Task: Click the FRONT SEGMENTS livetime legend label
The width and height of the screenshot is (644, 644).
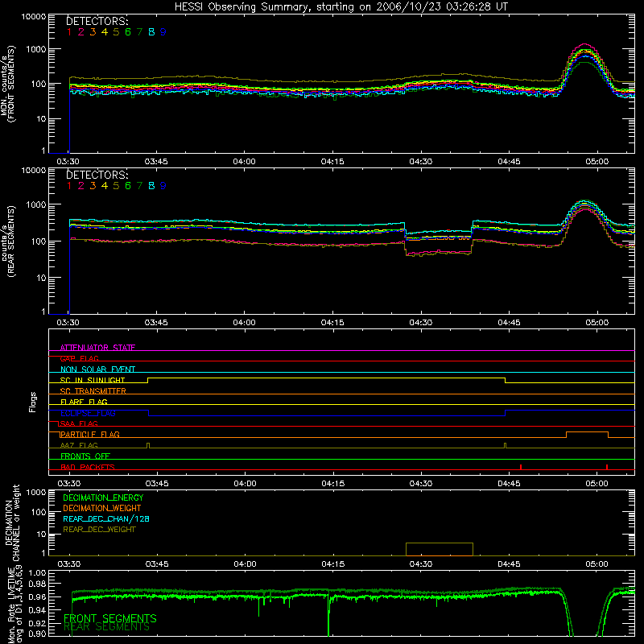Action: click(x=110, y=618)
